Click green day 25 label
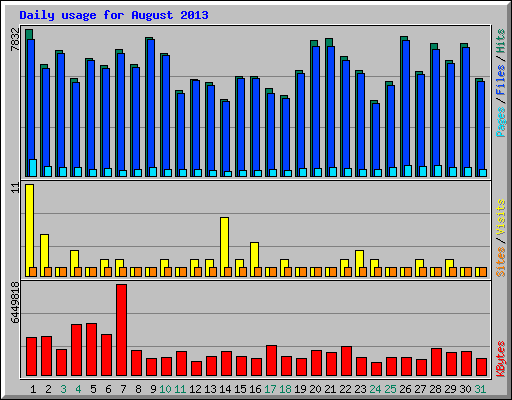The height and width of the screenshot is (400, 512). click(390, 389)
